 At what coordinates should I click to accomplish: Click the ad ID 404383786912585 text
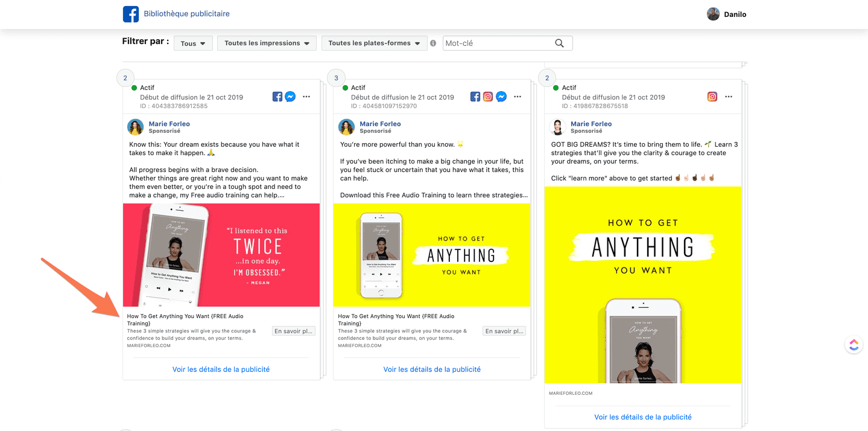[x=174, y=106]
